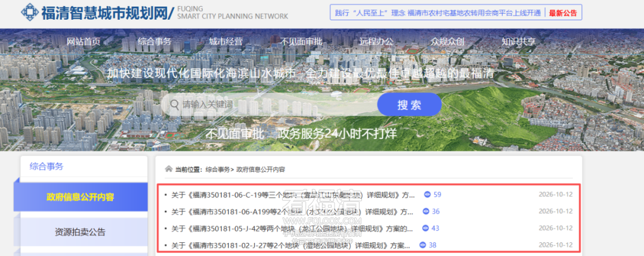The height and width of the screenshot is (256, 644).
Task: Select the 政府信息公开内容 sidebar tab
Action: 80,198
